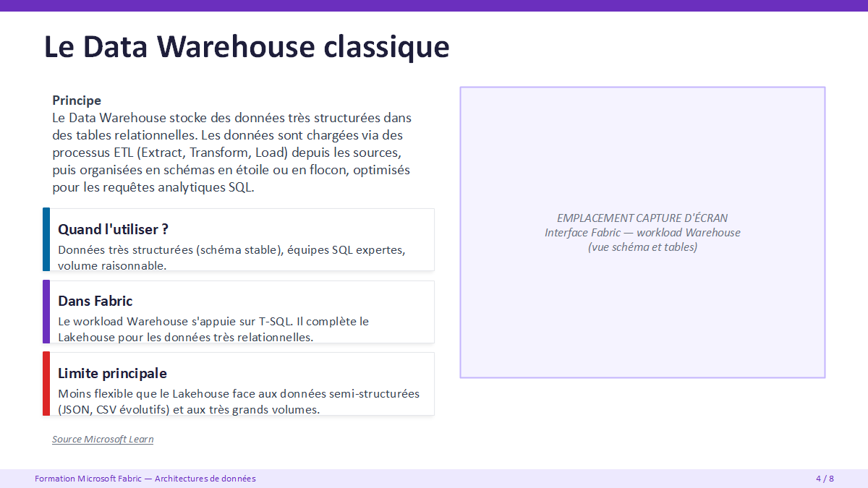Click the page number '4 / 8'
Screen dimensions: 868x488
825,479
